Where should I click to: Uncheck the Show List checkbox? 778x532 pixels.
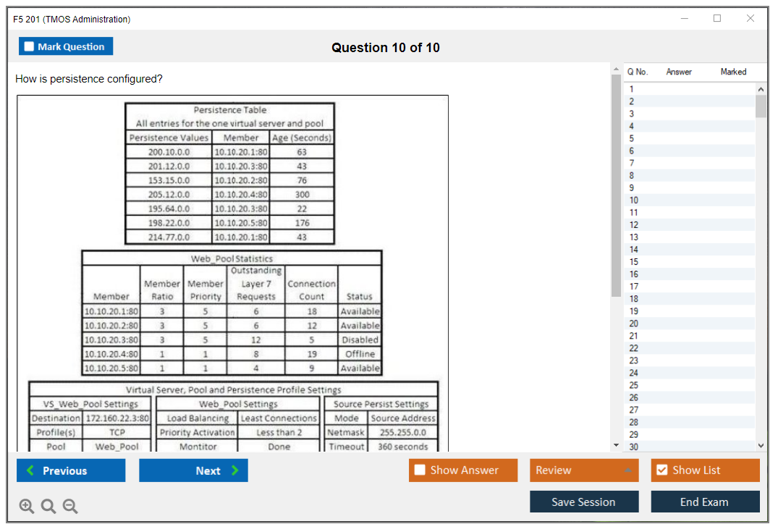[x=661, y=470]
